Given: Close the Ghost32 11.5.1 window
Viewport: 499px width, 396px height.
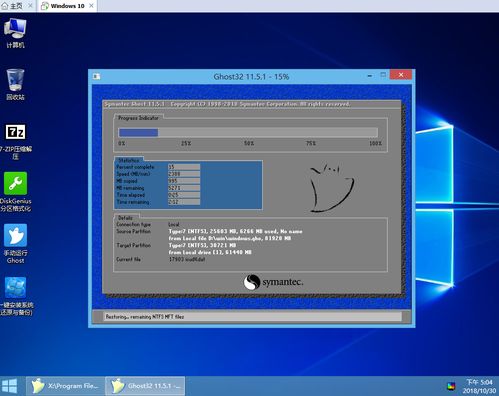Looking at the screenshot, I should tap(401, 75).
